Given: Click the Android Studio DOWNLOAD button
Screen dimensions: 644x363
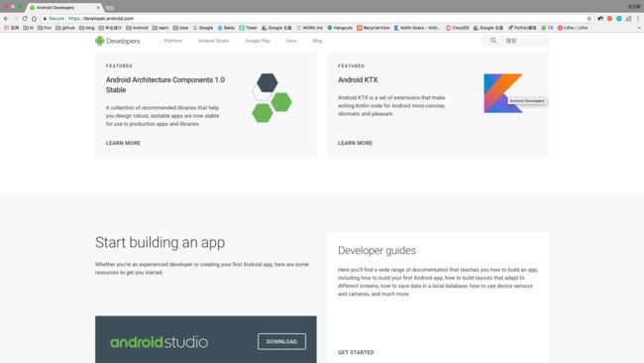Looking at the screenshot, I should click(x=281, y=341).
